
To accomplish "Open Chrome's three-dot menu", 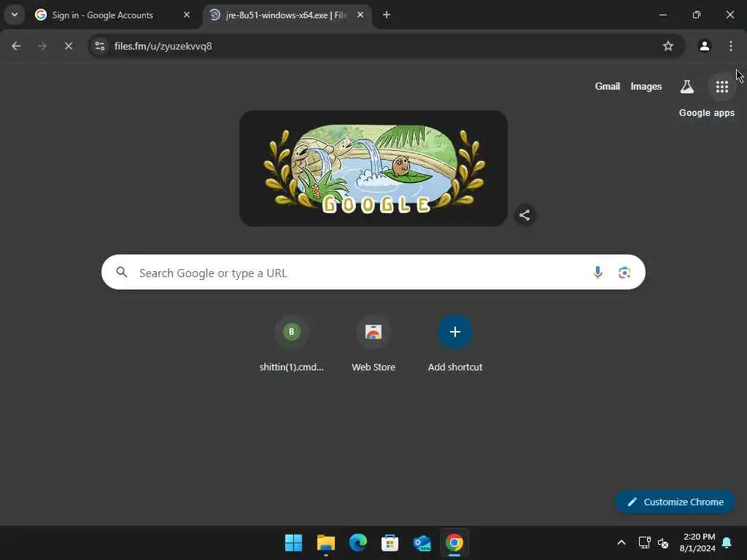I will (731, 46).
